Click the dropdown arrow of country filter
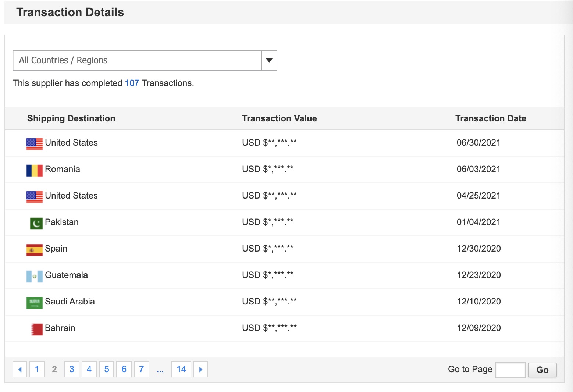 point(269,60)
